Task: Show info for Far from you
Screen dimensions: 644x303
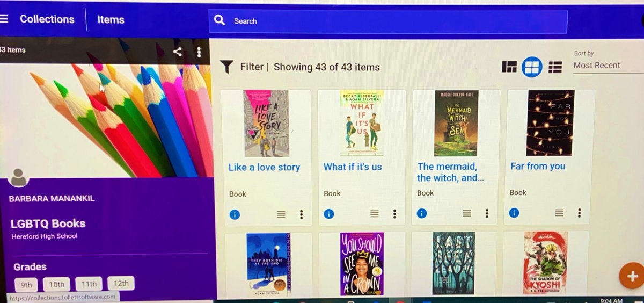Action: tap(514, 213)
